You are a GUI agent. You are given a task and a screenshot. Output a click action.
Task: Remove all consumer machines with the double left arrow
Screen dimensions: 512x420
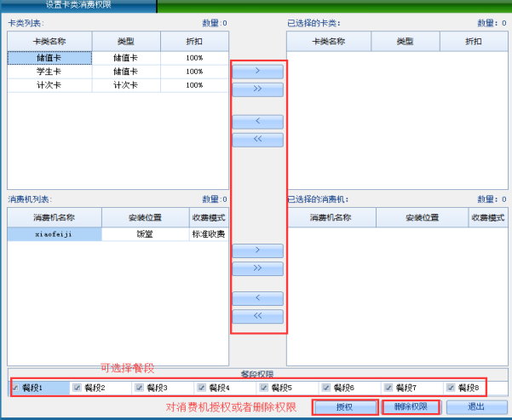click(257, 316)
